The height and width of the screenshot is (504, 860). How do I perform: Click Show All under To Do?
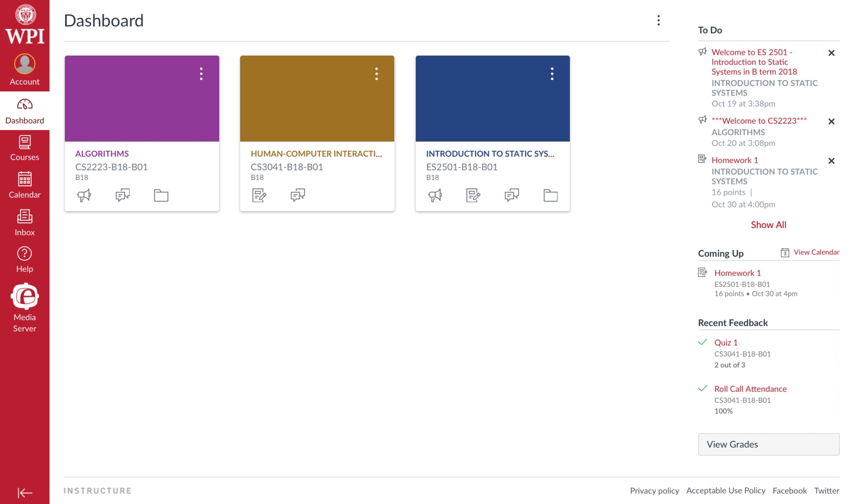(x=769, y=225)
